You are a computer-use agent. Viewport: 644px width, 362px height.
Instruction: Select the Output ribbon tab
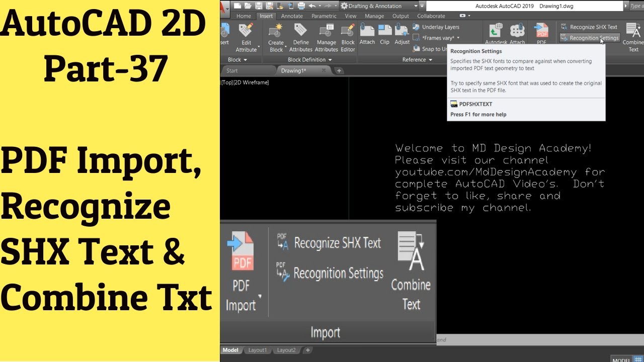400,16
